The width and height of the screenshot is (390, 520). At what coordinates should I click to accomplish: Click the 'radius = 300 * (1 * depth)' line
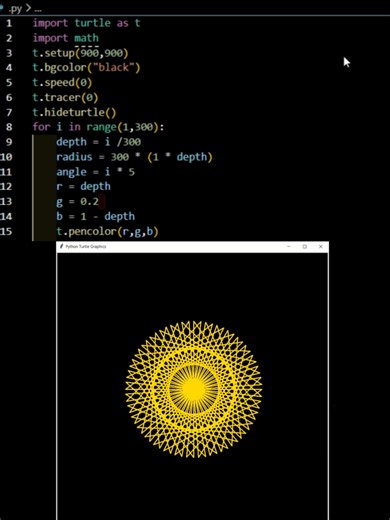pyautogui.click(x=134, y=157)
